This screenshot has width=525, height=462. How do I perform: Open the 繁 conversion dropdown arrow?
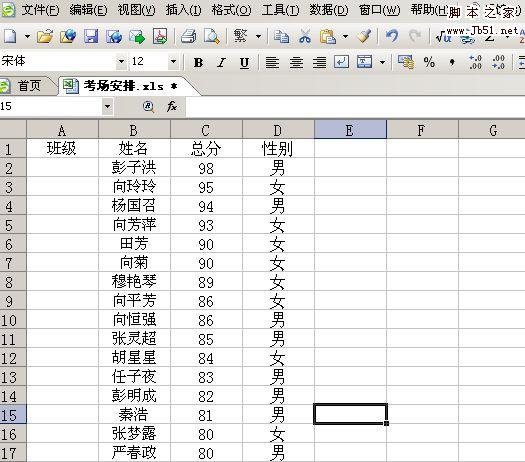pos(258,36)
